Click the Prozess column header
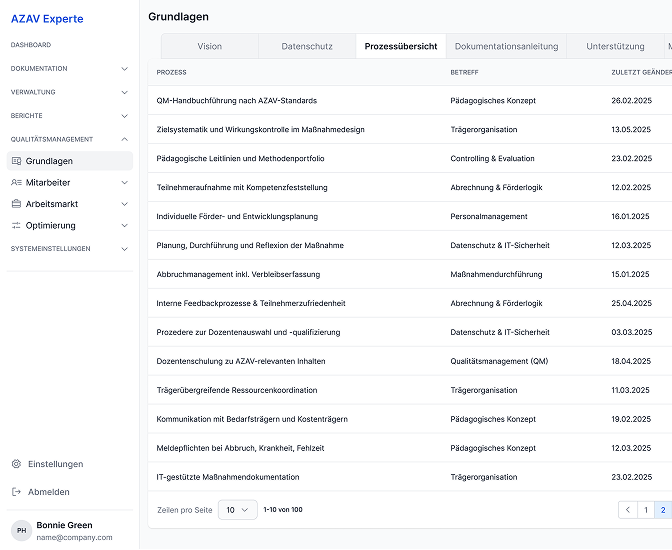 [x=171, y=72]
